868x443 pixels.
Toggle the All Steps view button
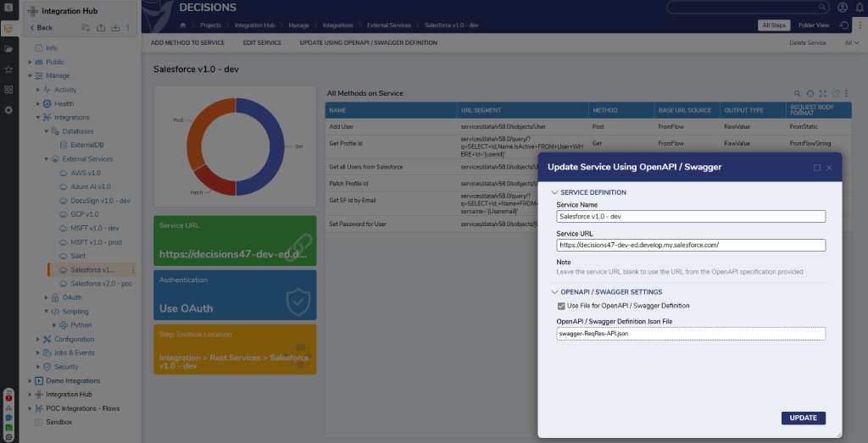click(x=774, y=25)
